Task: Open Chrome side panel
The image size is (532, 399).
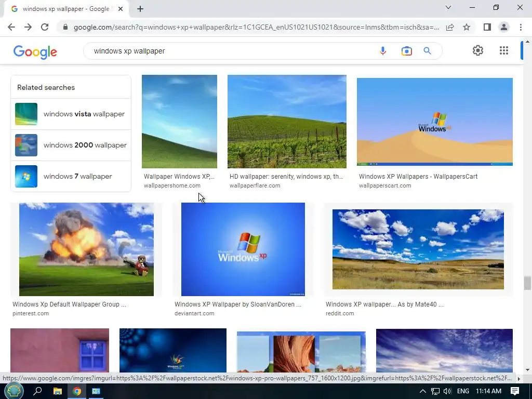Action: pyautogui.click(x=487, y=27)
